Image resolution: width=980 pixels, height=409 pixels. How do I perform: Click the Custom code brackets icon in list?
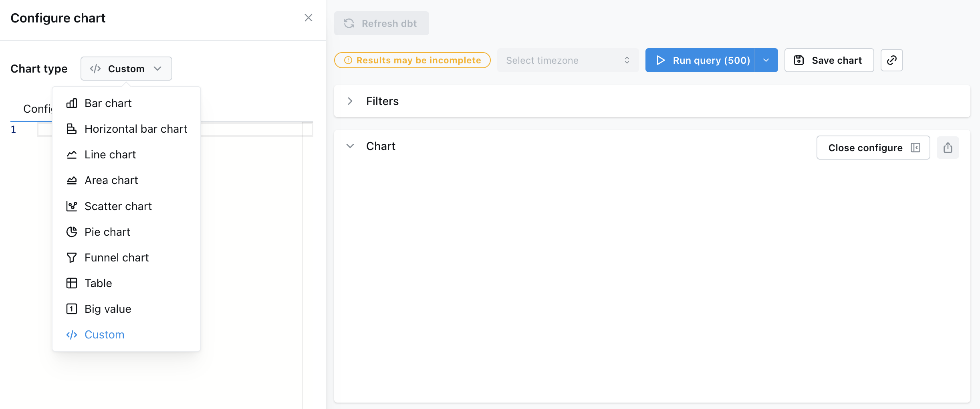tap(72, 334)
